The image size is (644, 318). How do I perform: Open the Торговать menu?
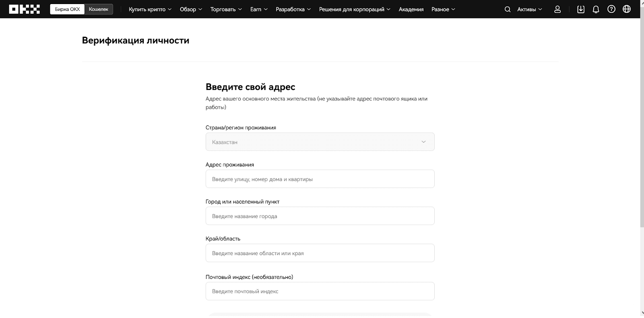tap(226, 9)
